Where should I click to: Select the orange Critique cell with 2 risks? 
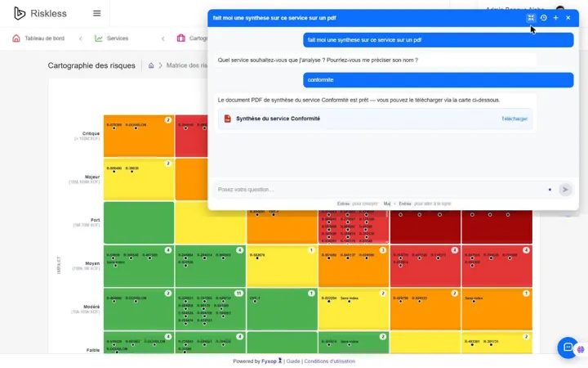click(139, 136)
